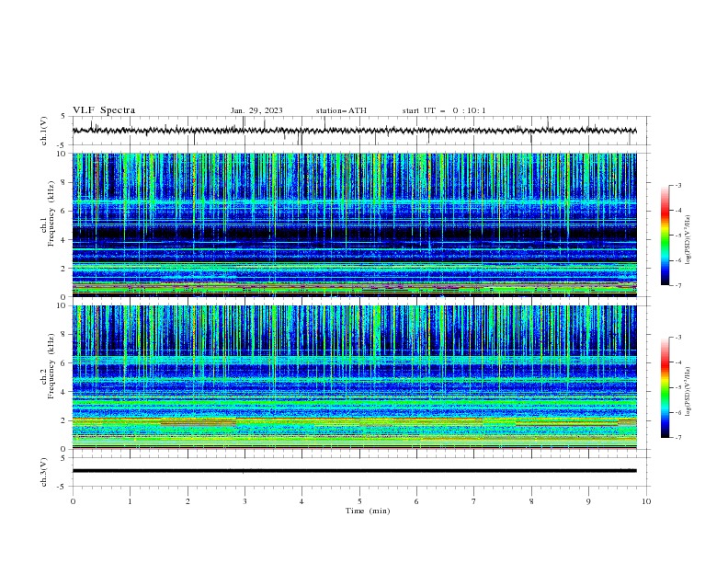Click time axis tick label "4"
Viewport: 728px width, 563px height.
click(x=301, y=501)
